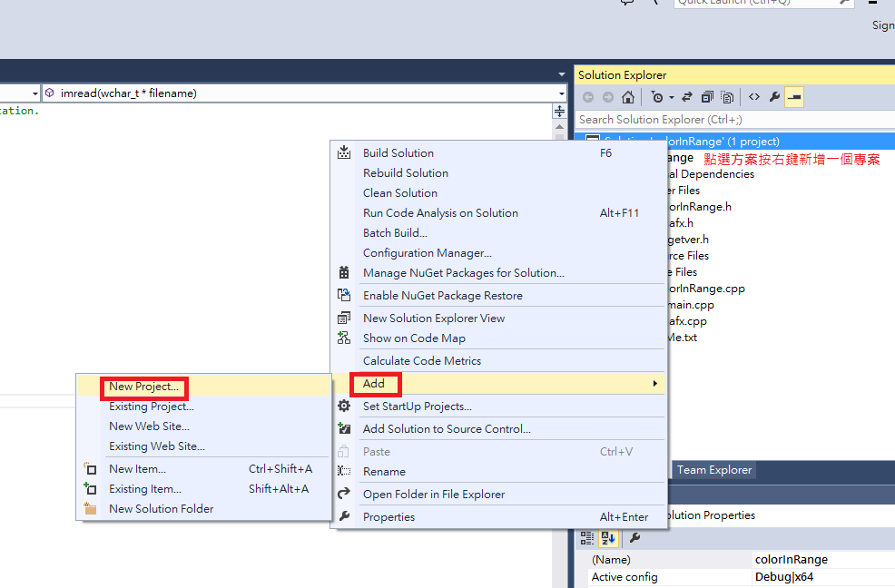
Task: Select the Solution (1 project) tree node
Action: (735, 141)
